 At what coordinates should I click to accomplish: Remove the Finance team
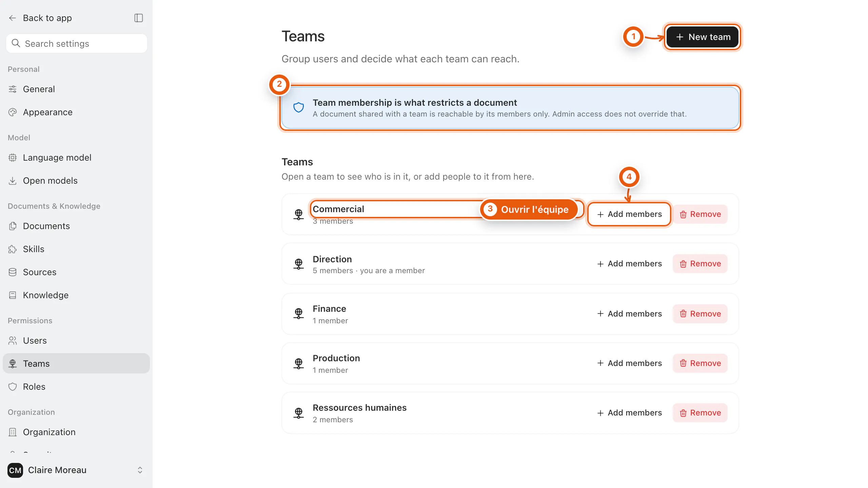(700, 314)
